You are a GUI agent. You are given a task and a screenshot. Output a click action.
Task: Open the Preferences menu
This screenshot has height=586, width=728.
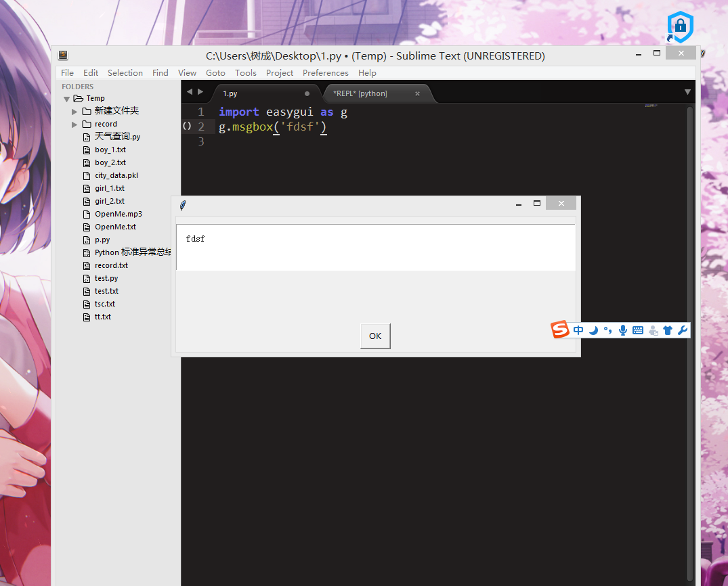[325, 73]
